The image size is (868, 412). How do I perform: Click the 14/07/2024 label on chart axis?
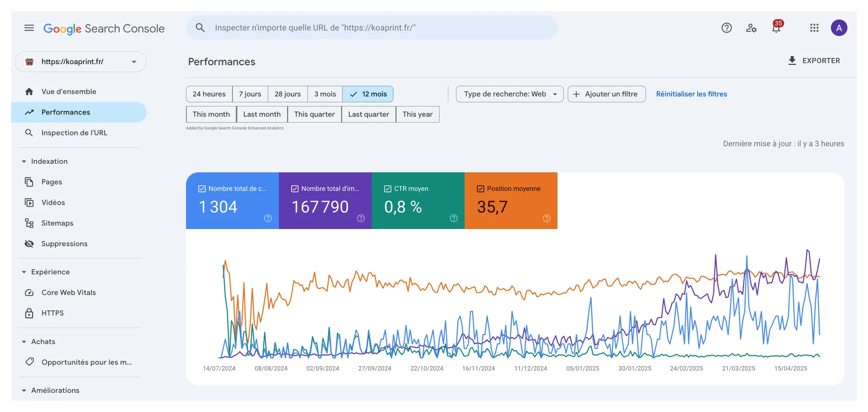pos(219,368)
